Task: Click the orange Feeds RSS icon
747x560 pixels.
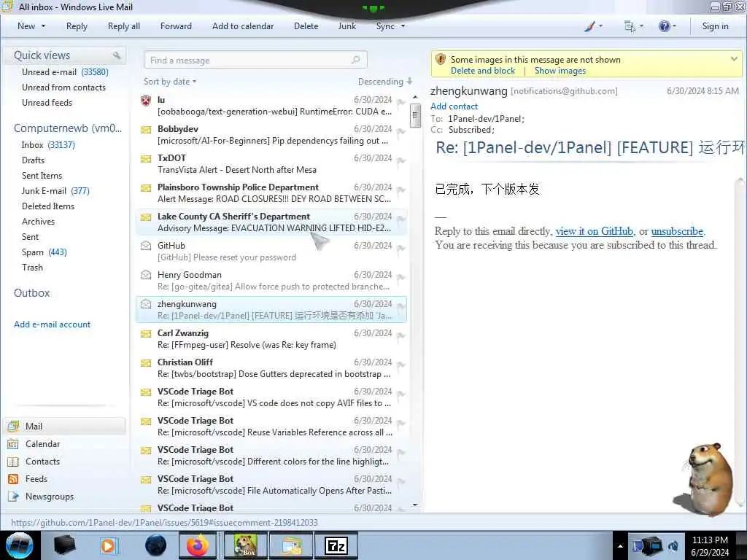Action: (13, 479)
